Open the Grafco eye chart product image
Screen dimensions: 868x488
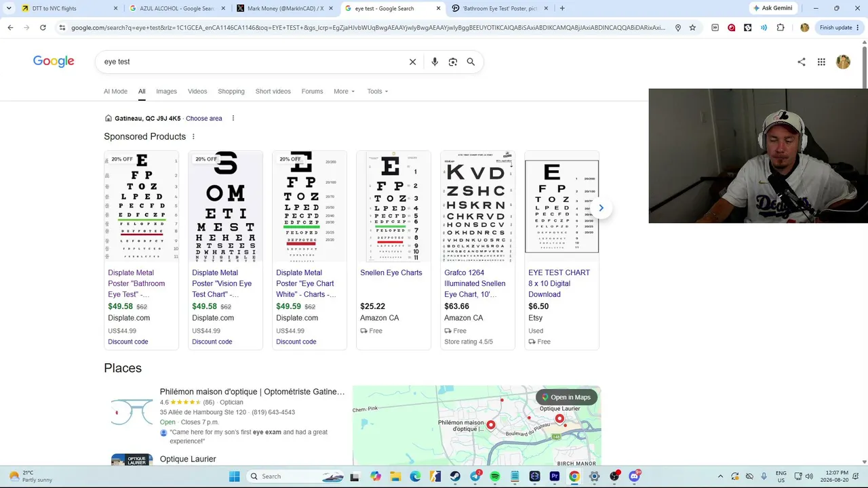pyautogui.click(x=477, y=207)
